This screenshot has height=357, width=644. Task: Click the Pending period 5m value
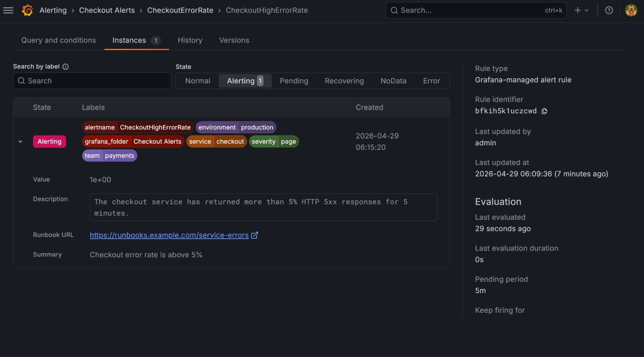click(x=480, y=291)
